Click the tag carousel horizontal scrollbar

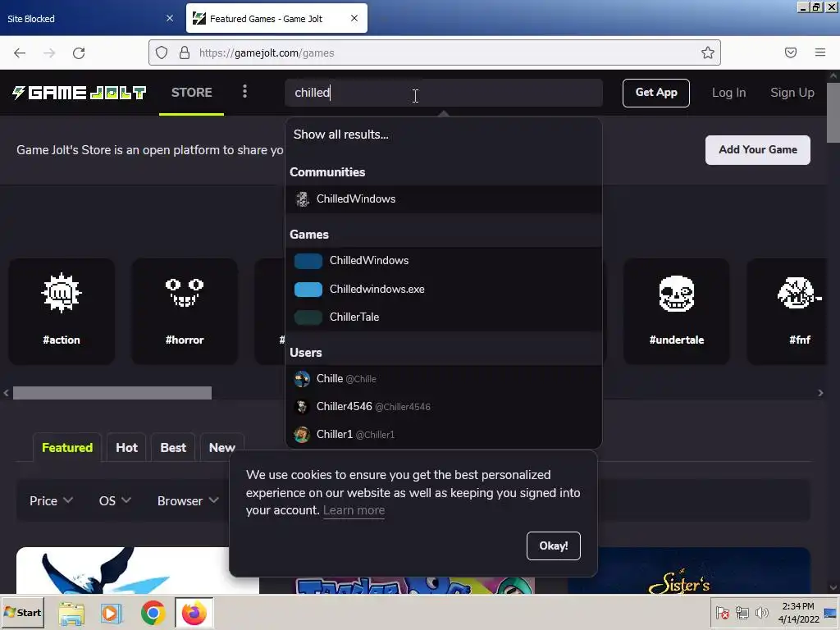click(112, 393)
